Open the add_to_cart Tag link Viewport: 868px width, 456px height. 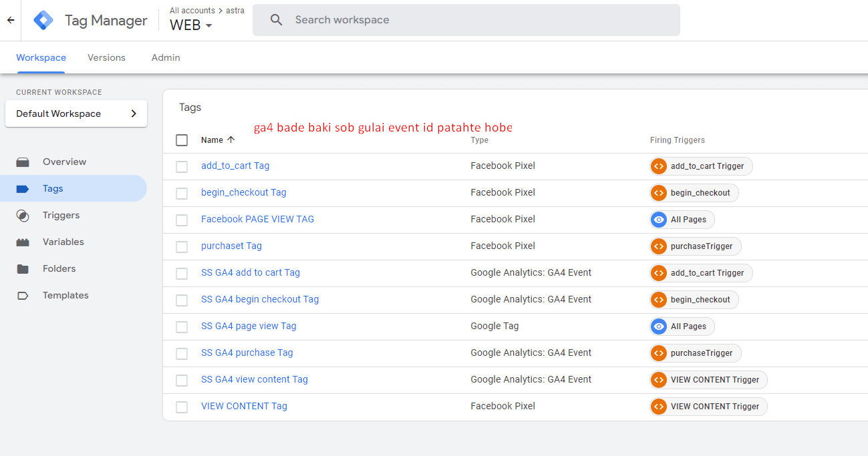235,166
